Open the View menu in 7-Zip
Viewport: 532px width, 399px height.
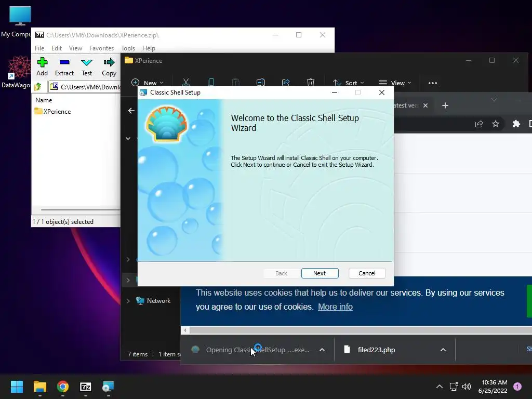[75, 48]
